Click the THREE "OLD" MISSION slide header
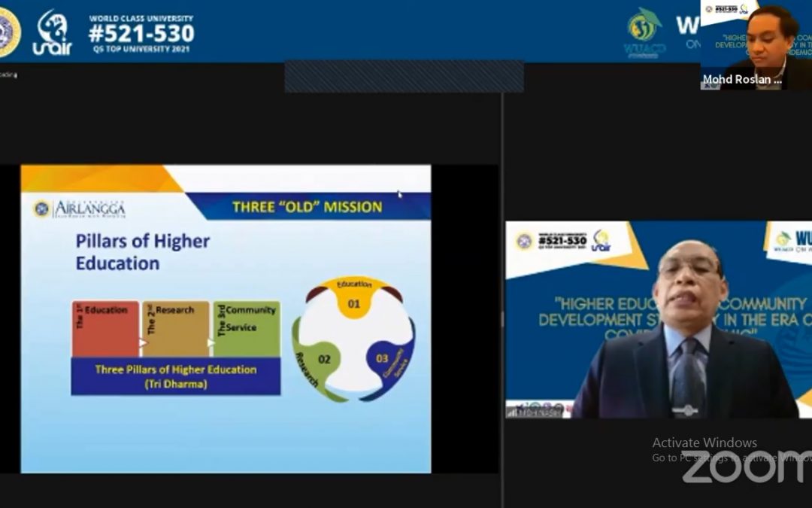The height and width of the screenshot is (508, 812). pos(307,207)
